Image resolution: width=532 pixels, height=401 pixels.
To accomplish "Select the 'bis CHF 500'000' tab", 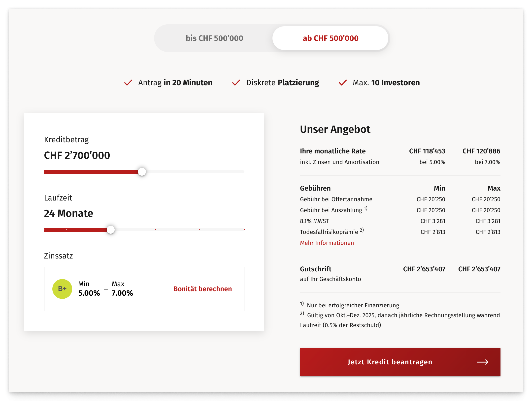I will (214, 38).
